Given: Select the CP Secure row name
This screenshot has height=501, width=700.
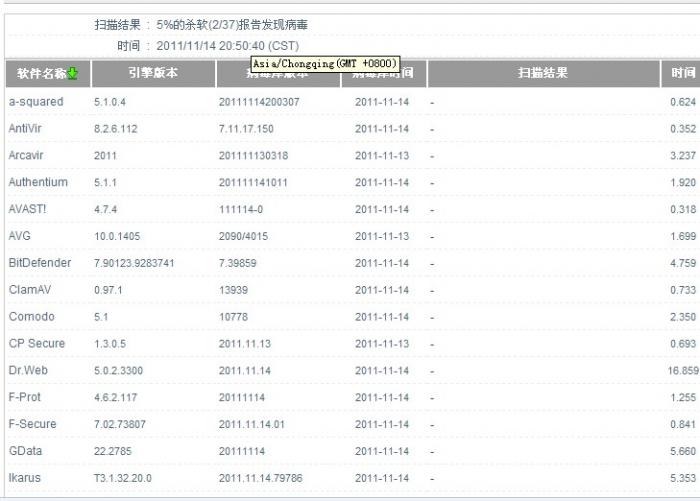Looking at the screenshot, I should pyautogui.click(x=37, y=343).
